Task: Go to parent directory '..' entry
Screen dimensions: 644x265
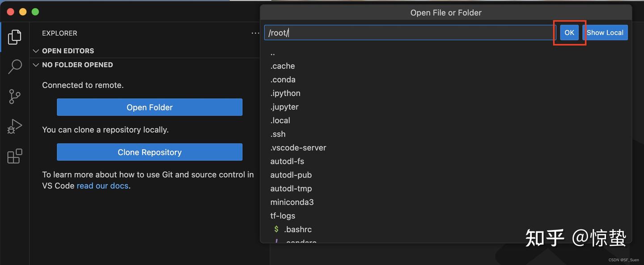Action: tap(273, 53)
